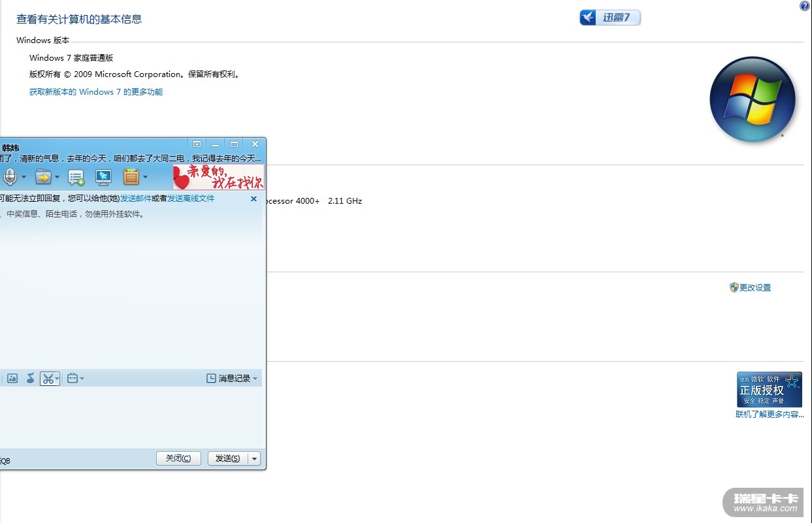Click the contact's signature status text
This screenshot has height=523, width=812.
click(131, 159)
